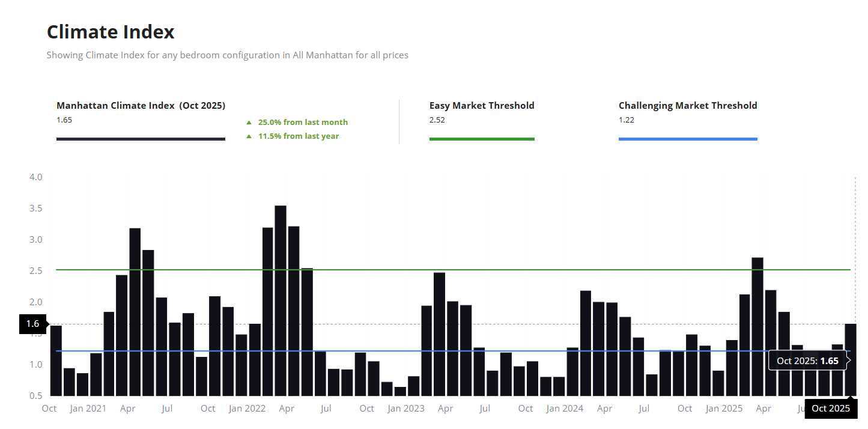Click the dark Manhattan Climate Index legend swatch
This screenshot has width=868, height=429.
(141, 139)
